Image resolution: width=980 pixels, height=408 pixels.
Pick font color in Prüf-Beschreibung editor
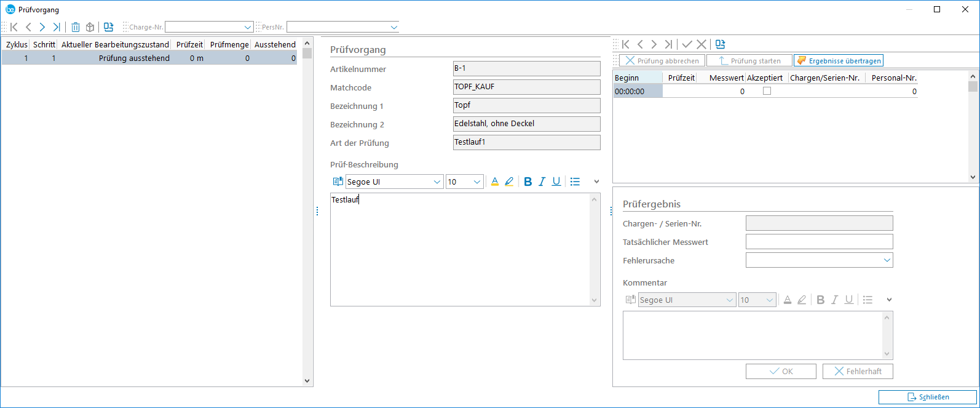[x=495, y=182]
